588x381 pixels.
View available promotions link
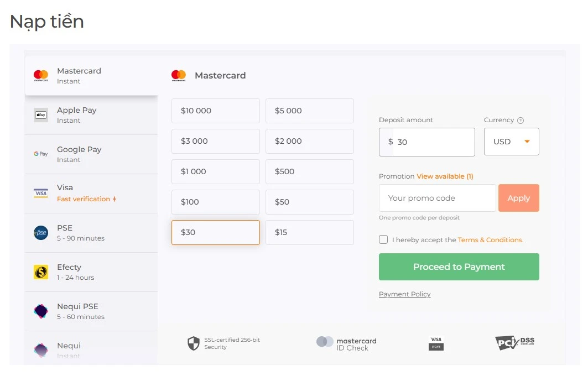coord(445,176)
